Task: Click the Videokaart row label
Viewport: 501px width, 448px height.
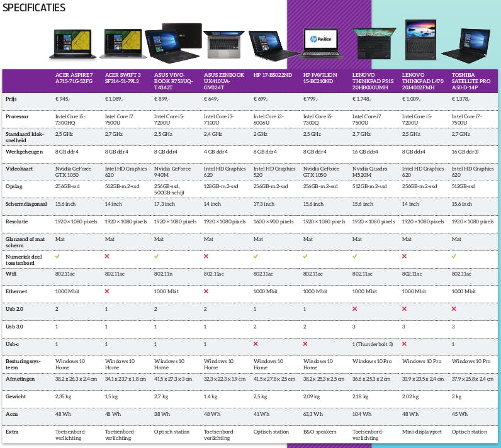Action: pyautogui.click(x=19, y=169)
